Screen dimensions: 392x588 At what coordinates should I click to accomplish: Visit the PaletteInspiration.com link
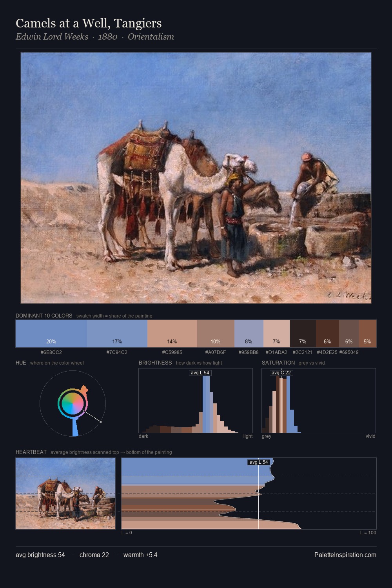[345, 555]
